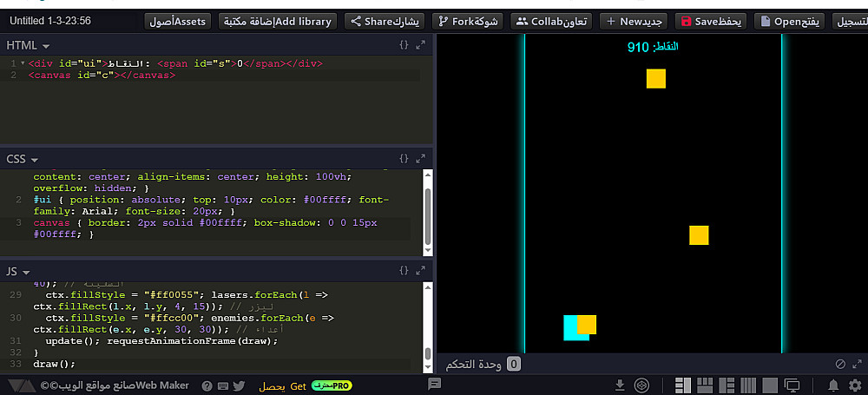Screen dimensions: 868x395
Task: Collapse HTML line 1 fold arrow
Action: [x=23, y=63]
